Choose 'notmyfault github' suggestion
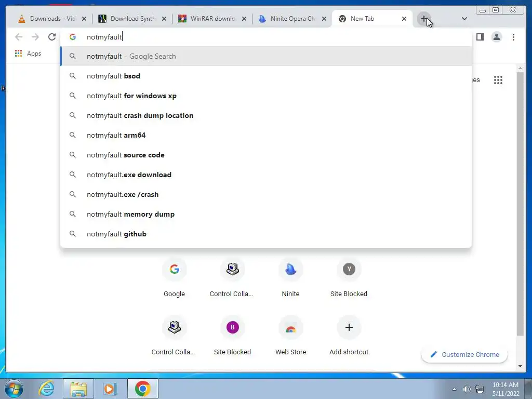 (266, 234)
